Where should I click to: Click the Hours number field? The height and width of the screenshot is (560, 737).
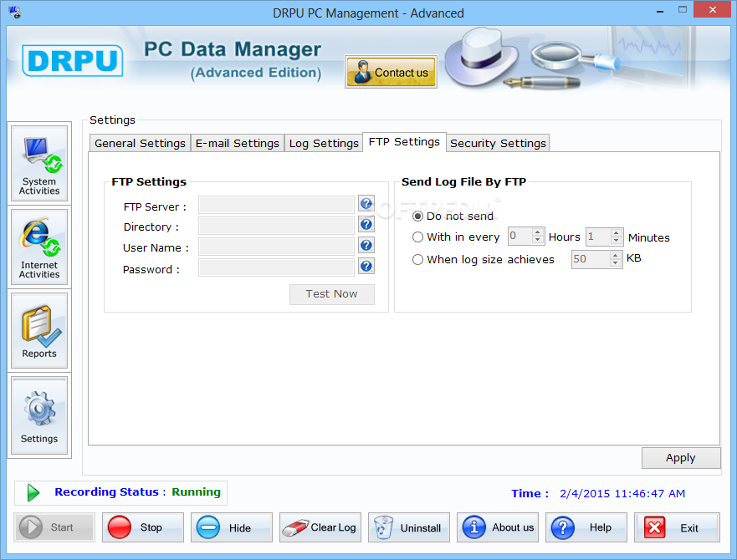(520, 236)
